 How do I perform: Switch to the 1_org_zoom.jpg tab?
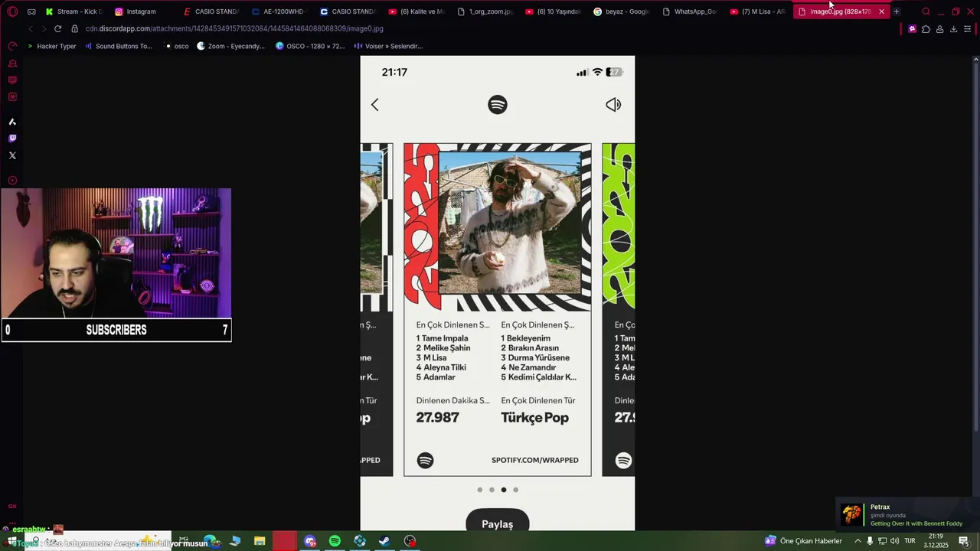pos(484,11)
